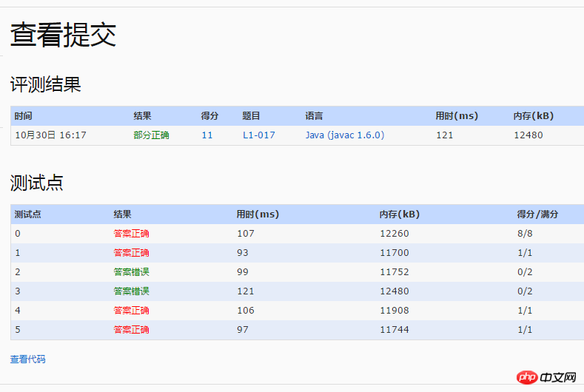Click the submission time 10月30日 16:17
Viewport: 584px width, 392px height.
(50, 135)
